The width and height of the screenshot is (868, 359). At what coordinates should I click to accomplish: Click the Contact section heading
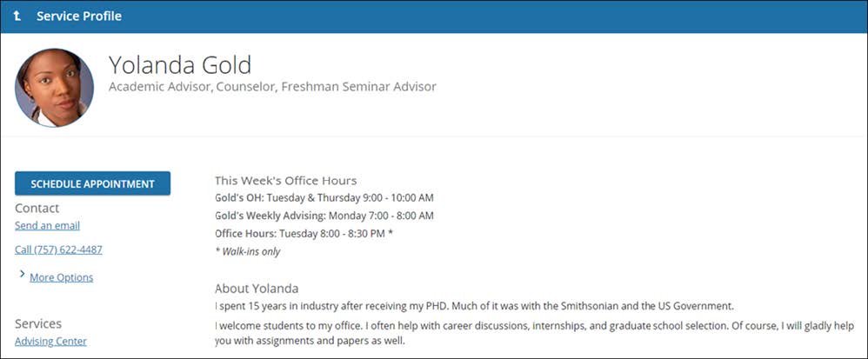pos(37,208)
